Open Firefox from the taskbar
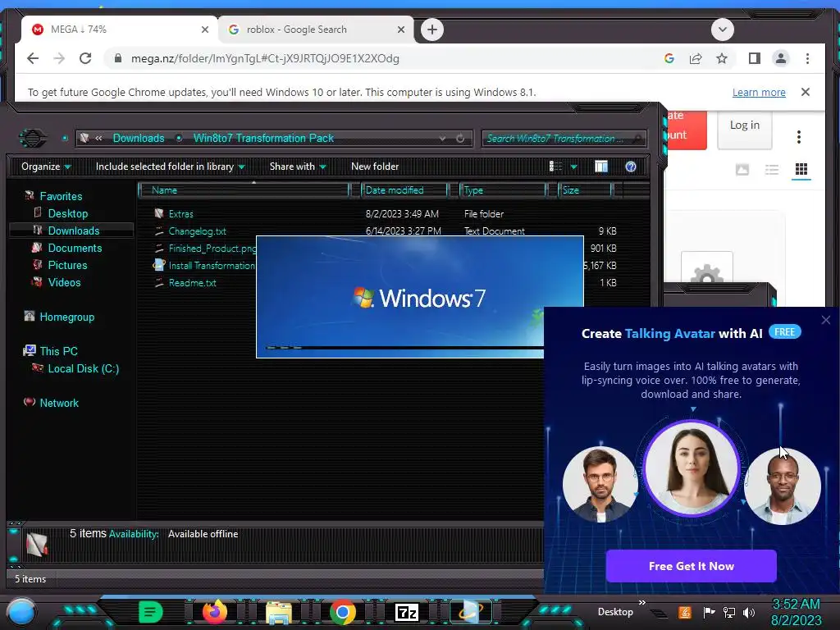 pyautogui.click(x=215, y=612)
